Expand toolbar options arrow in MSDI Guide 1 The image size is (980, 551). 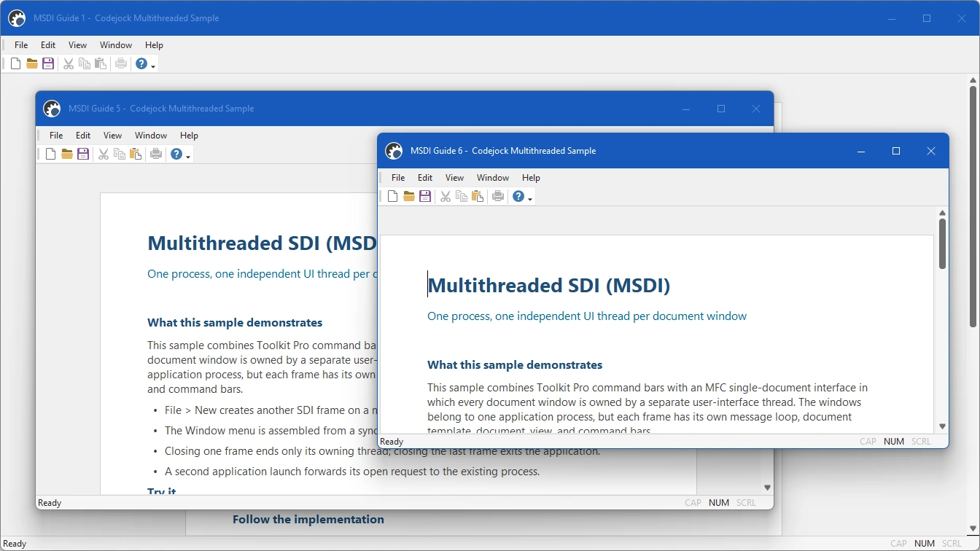(x=153, y=66)
